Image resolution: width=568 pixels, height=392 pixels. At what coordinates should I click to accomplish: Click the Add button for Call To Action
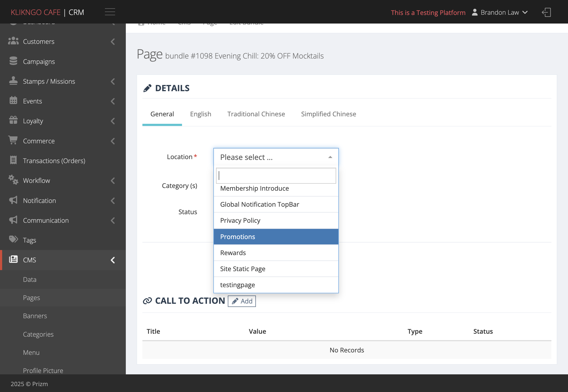click(242, 301)
